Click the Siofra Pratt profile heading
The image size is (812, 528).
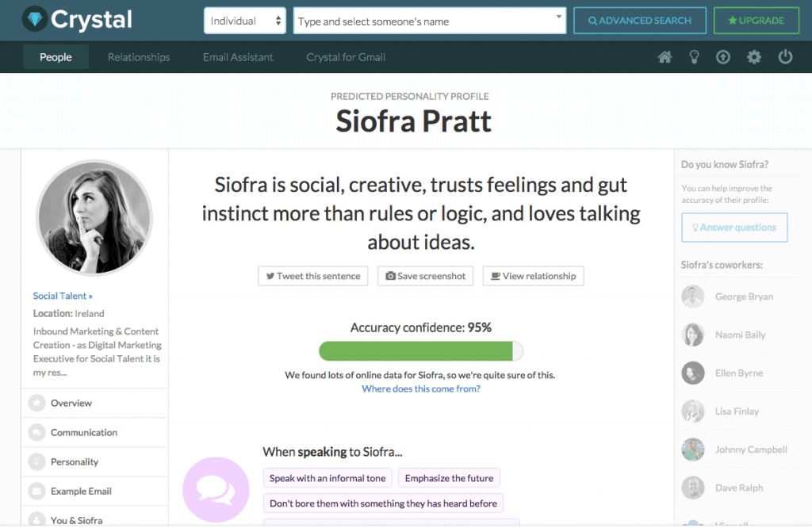point(413,121)
